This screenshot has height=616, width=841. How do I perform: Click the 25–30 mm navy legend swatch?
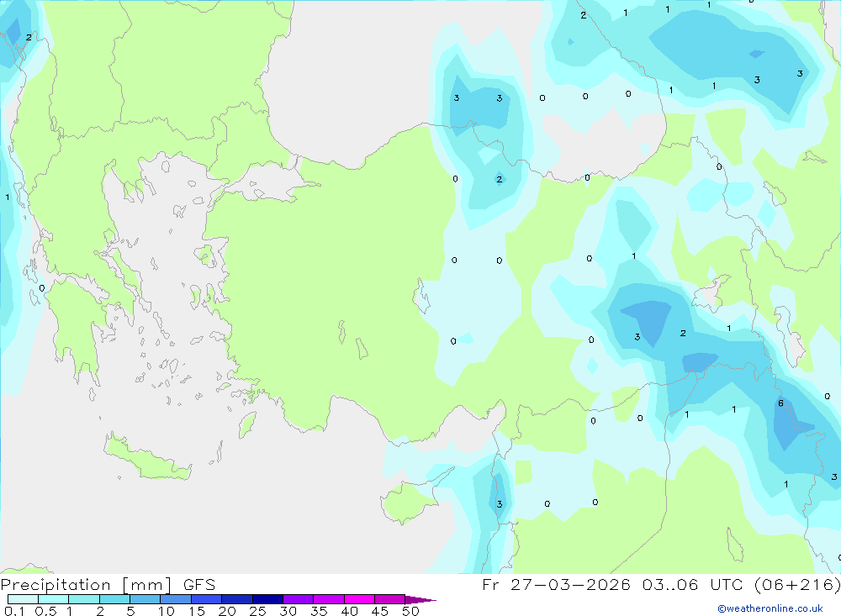(x=267, y=599)
